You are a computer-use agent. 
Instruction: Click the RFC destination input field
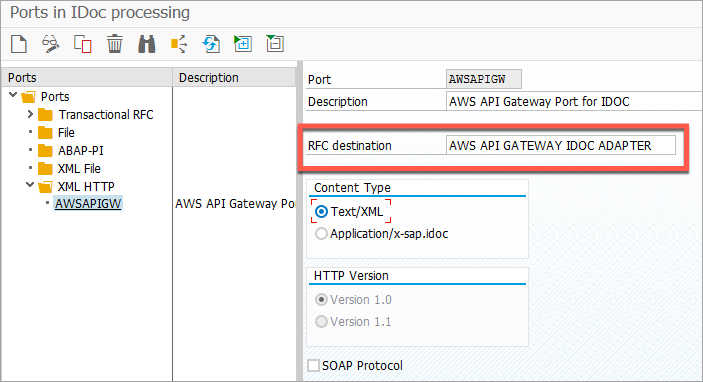pos(561,145)
